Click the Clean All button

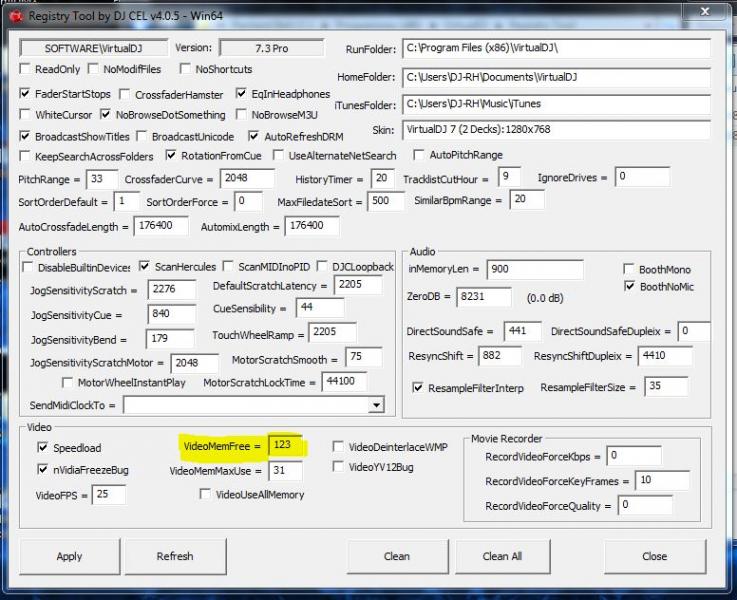(x=502, y=556)
